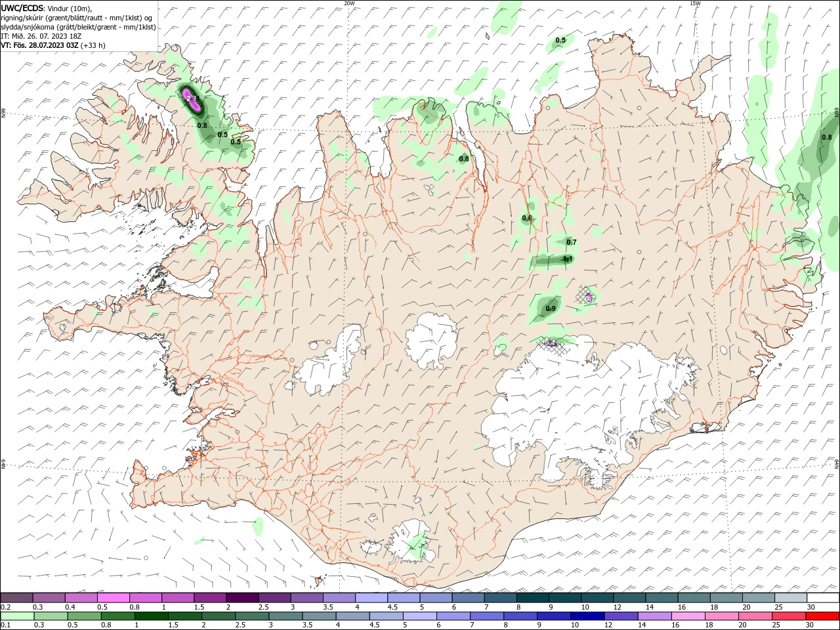Screen dimensions: 840x630
Task: Click the 0.6 precipitation value on the map
Action: [x=527, y=219]
